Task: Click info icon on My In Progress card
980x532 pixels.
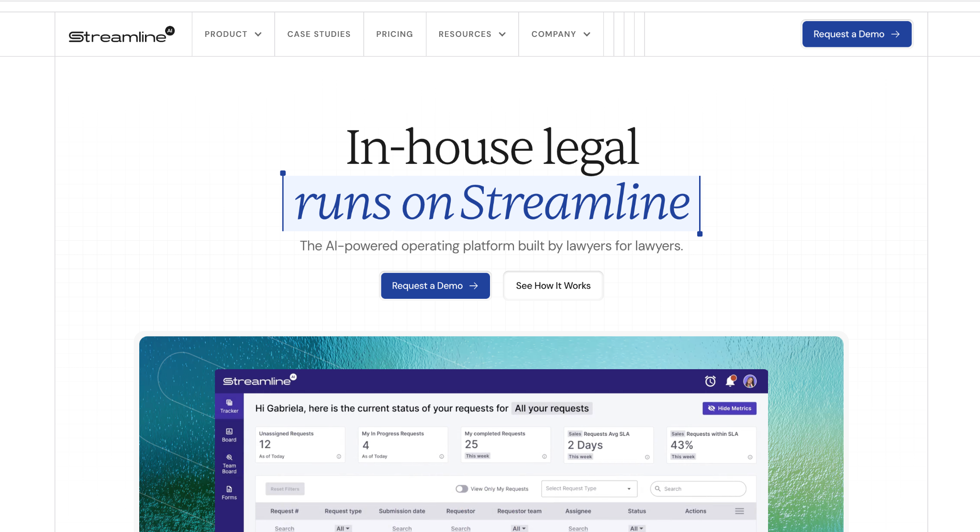Action: click(442, 456)
